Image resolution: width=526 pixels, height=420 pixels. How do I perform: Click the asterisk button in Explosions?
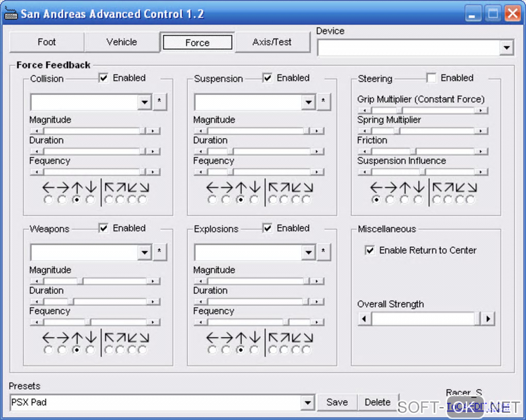pos(323,251)
